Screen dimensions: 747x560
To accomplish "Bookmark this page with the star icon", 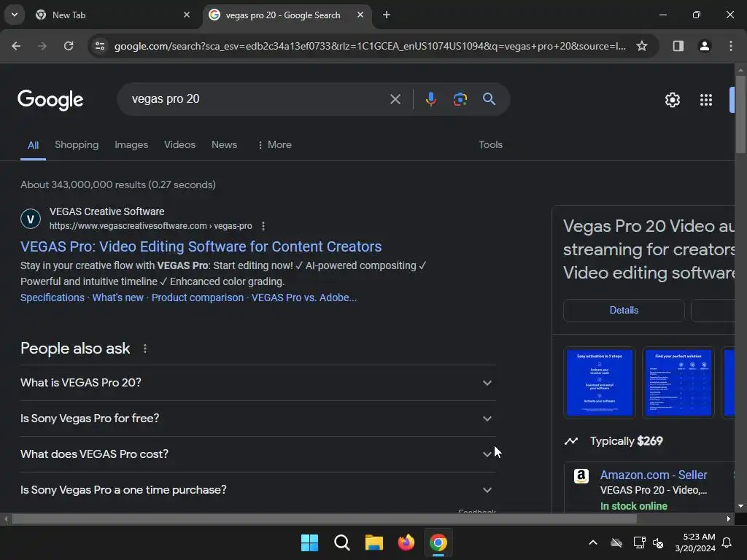I will [642, 46].
